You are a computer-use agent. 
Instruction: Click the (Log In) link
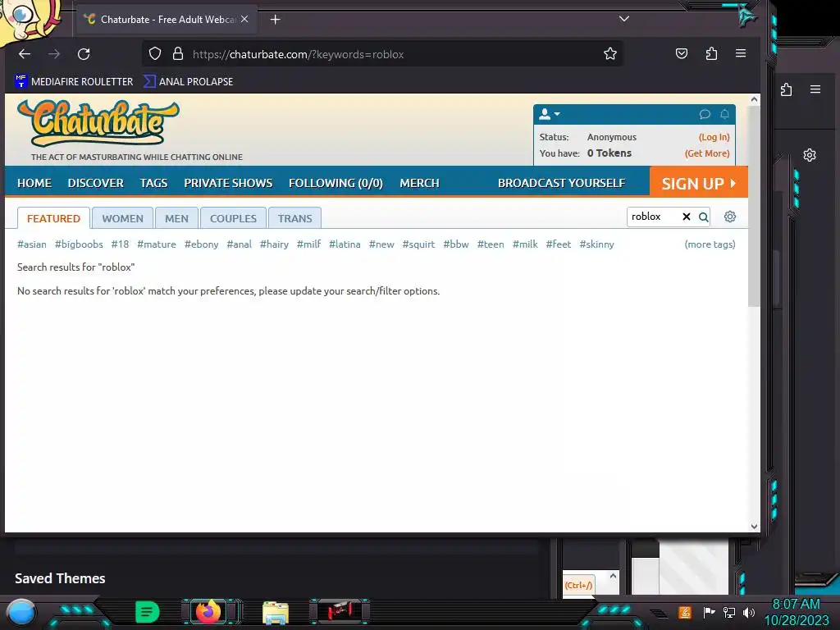[x=714, y=137]
